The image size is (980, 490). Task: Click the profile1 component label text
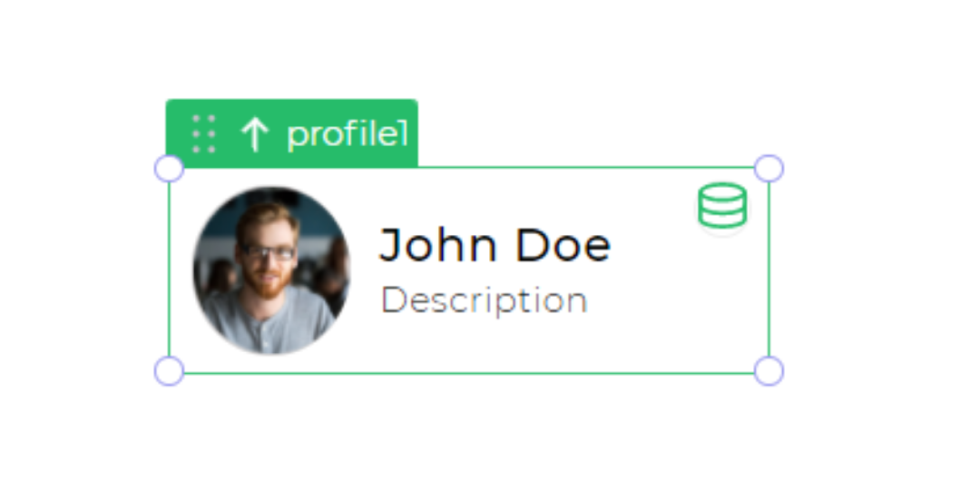(x=347, y=134)
